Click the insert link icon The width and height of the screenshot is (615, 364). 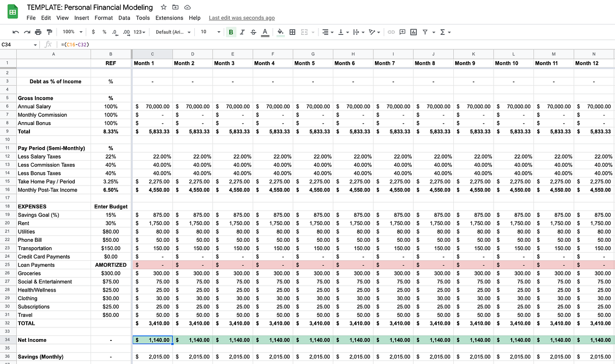tap(391, 32)
